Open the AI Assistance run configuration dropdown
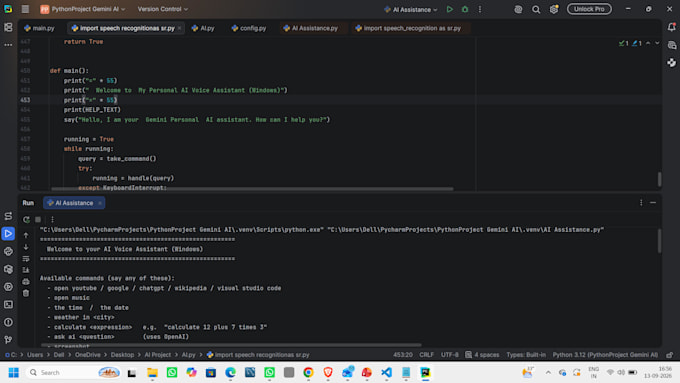The height and width of the screenshot is (383, 680). (411, 9)
